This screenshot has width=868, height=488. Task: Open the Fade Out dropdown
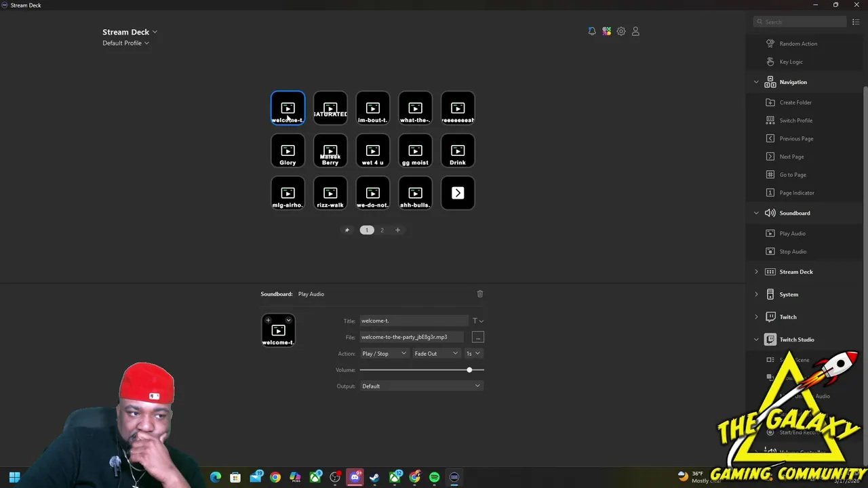point(436,353)
